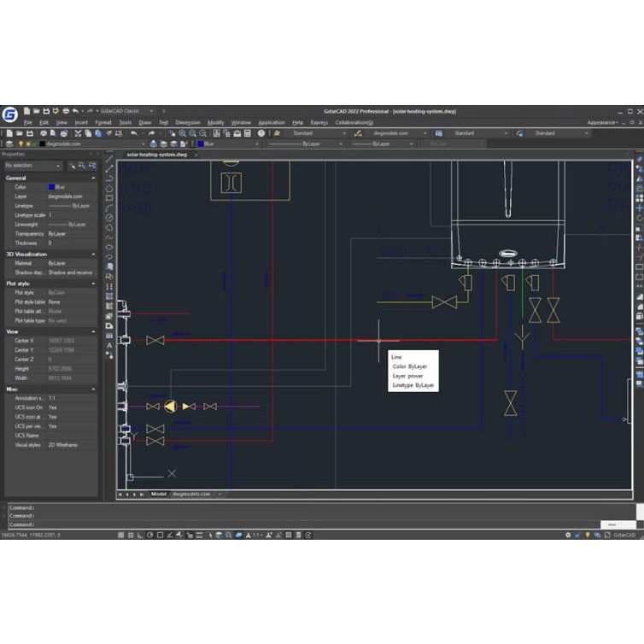Viewport: 644px width, 644px height.
Task: Click the New file icon in standard toolbar
Action: pos(9,133)
